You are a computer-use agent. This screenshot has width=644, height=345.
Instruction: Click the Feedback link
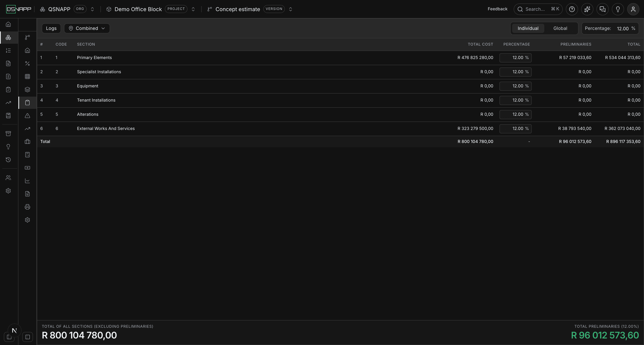click(x=497, y=9)
